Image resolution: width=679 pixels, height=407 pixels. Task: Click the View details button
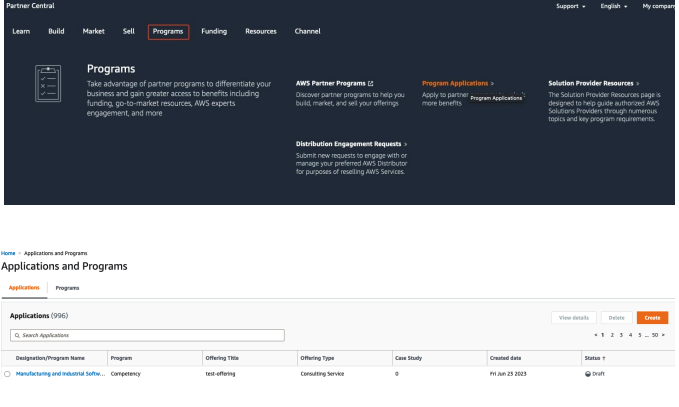pyautogui.click(x=574, y=318)
